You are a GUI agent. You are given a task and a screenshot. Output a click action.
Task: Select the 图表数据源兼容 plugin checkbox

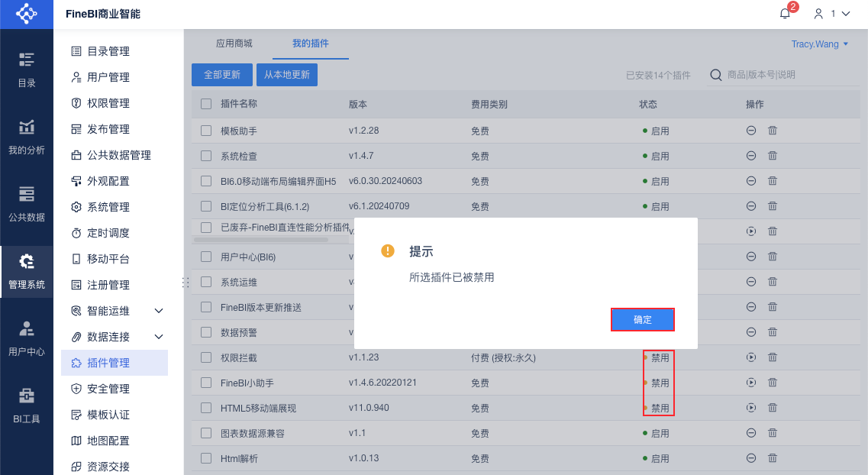point(206,433)
